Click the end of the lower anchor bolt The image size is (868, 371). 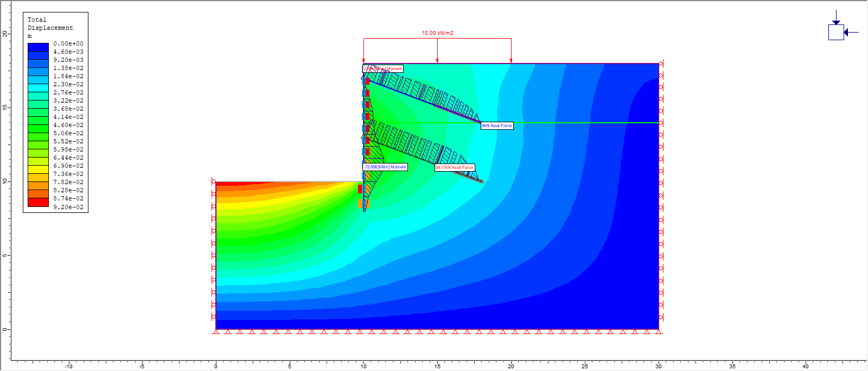(481, 181)
